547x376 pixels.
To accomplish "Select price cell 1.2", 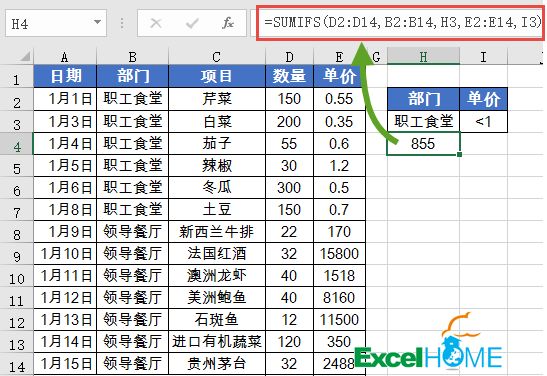I will (x=339, y=165).
